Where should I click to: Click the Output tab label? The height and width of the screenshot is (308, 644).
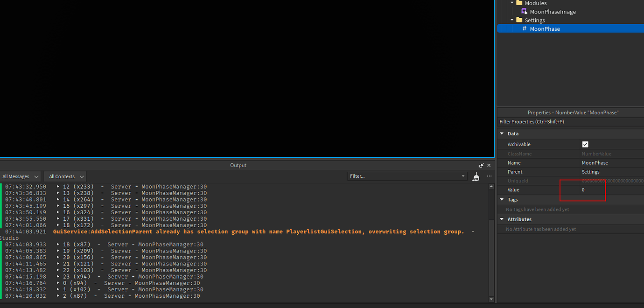click(238, 165)
